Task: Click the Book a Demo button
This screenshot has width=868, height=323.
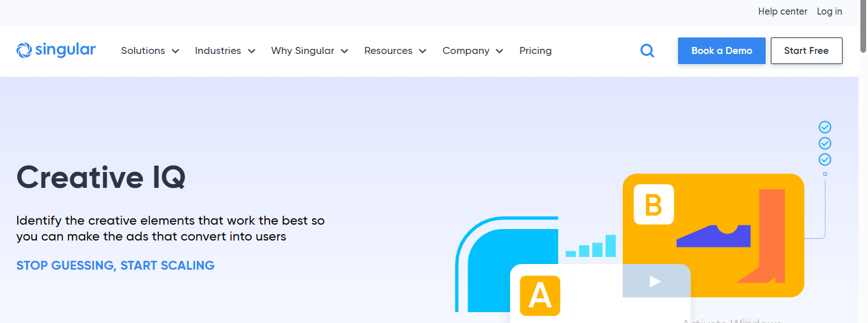Action: 721,51
